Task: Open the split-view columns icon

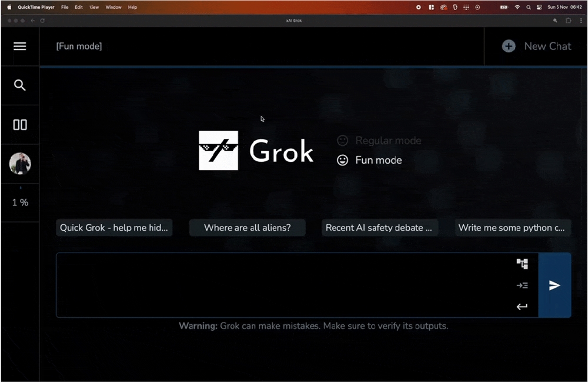Action: click(20, 125)
